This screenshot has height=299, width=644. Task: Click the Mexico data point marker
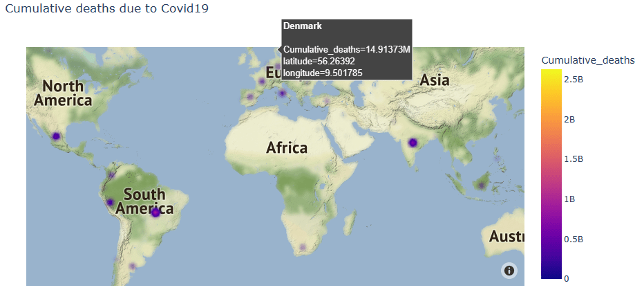point(55,136)
